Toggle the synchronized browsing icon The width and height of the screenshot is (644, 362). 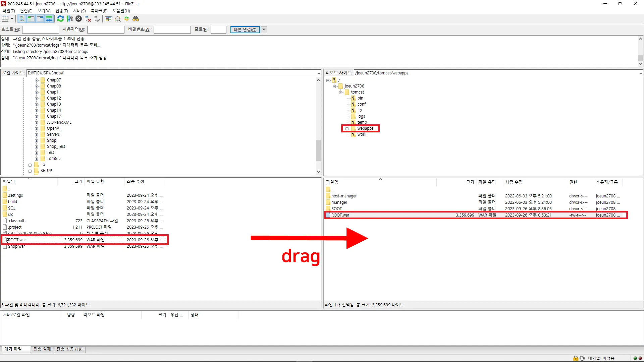coord(126,19)
